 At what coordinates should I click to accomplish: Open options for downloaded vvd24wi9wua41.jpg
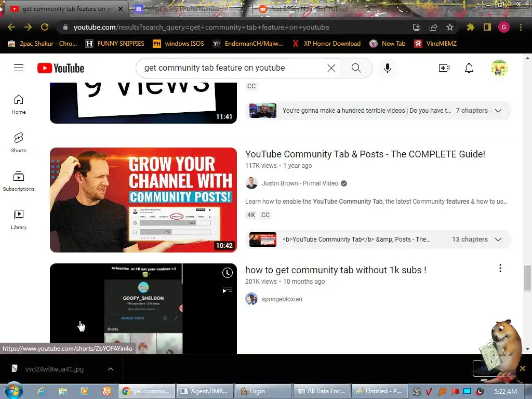pyautogui.click(x=111, y=369)
